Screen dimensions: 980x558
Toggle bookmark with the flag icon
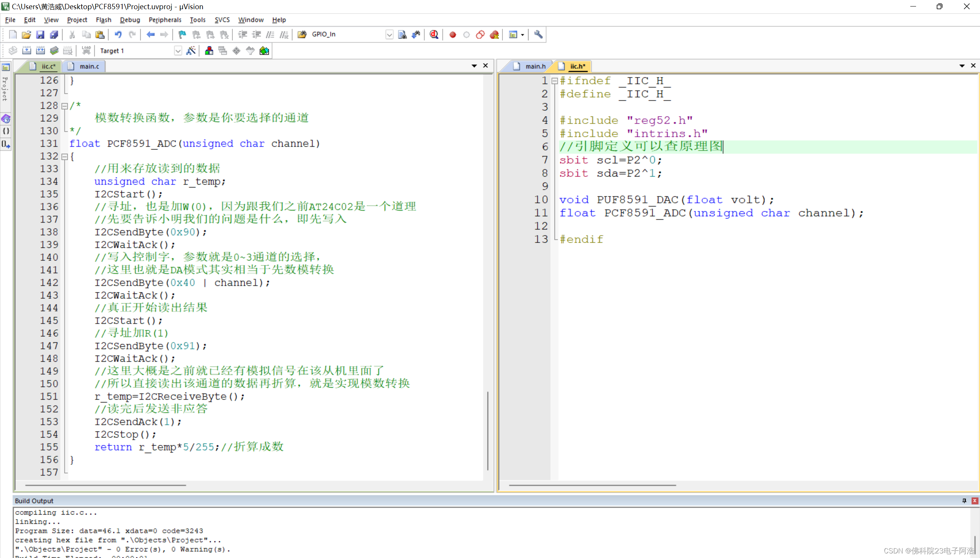(182, 34)
